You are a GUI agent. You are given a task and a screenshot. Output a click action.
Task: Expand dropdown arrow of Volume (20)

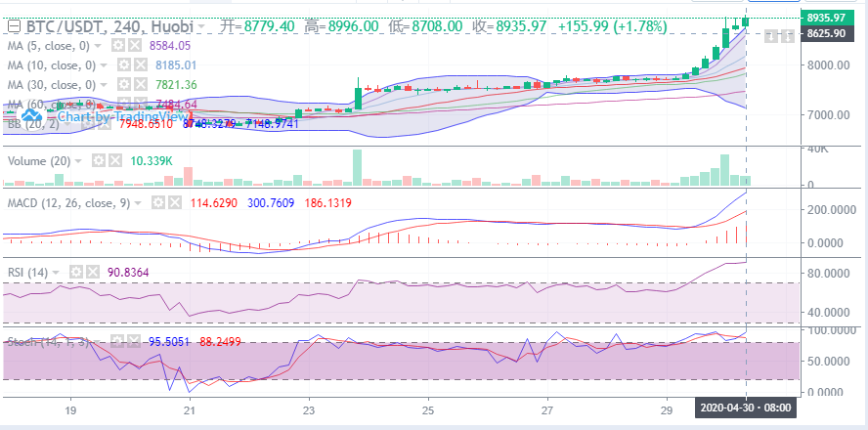(x=78, y=161)
